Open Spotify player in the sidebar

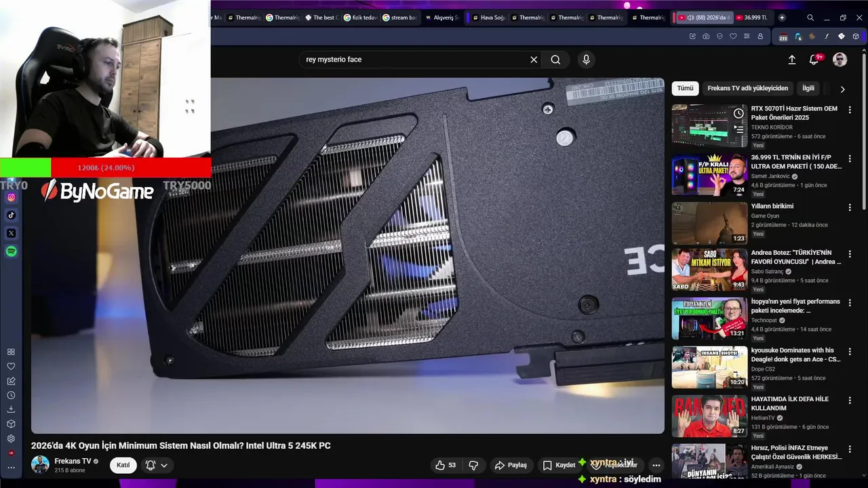(x=11, y=251)
